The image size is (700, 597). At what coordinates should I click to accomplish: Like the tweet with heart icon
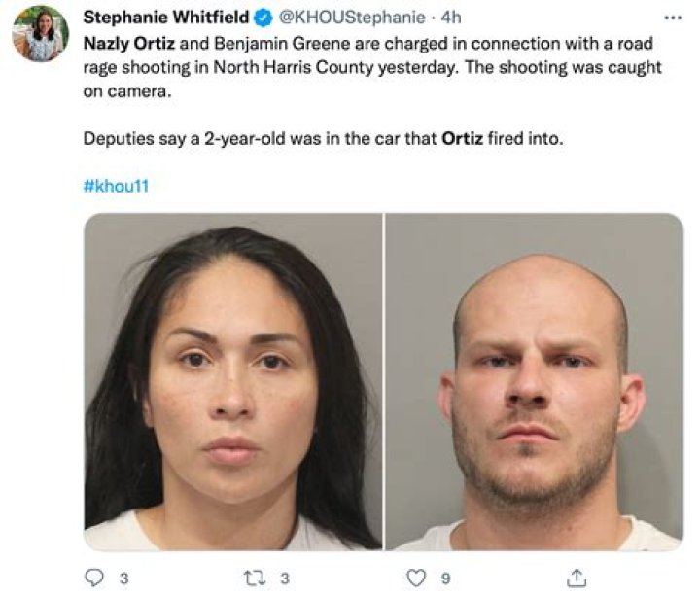416,578
